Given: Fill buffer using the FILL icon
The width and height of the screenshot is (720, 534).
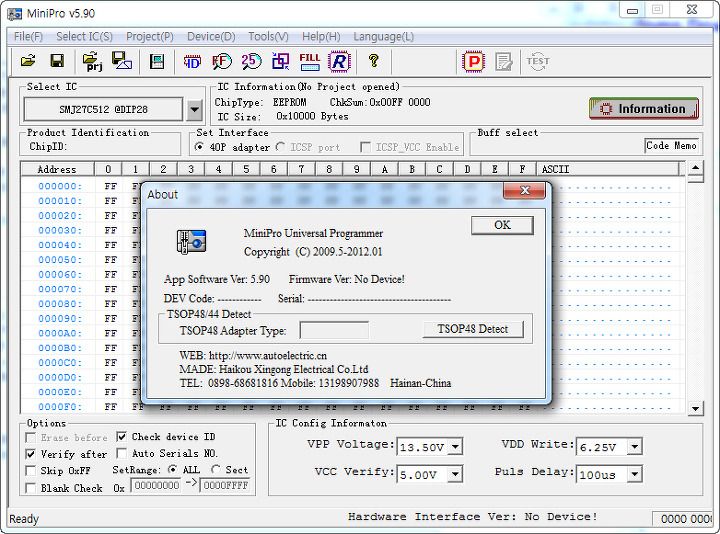Looking at the screenshot, I should coord(310,61).
